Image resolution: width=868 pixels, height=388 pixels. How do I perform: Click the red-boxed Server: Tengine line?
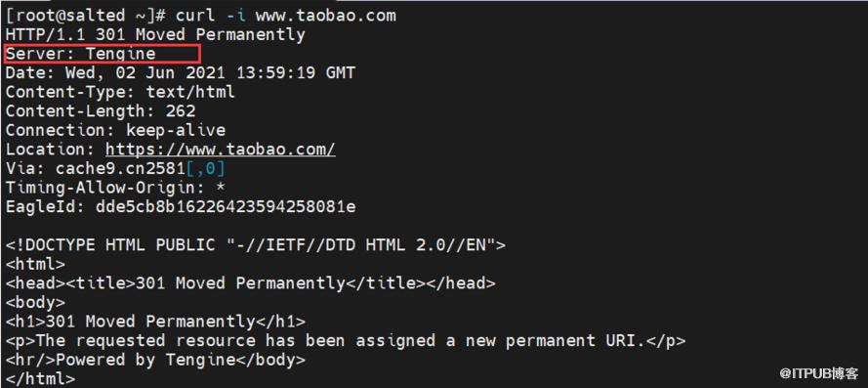[x=102, y=55]
